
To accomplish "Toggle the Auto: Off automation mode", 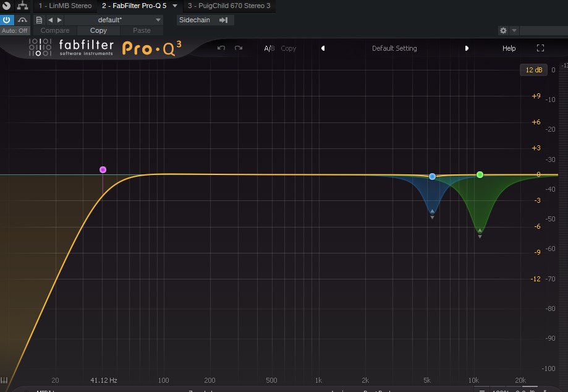I will click(14, 31).
